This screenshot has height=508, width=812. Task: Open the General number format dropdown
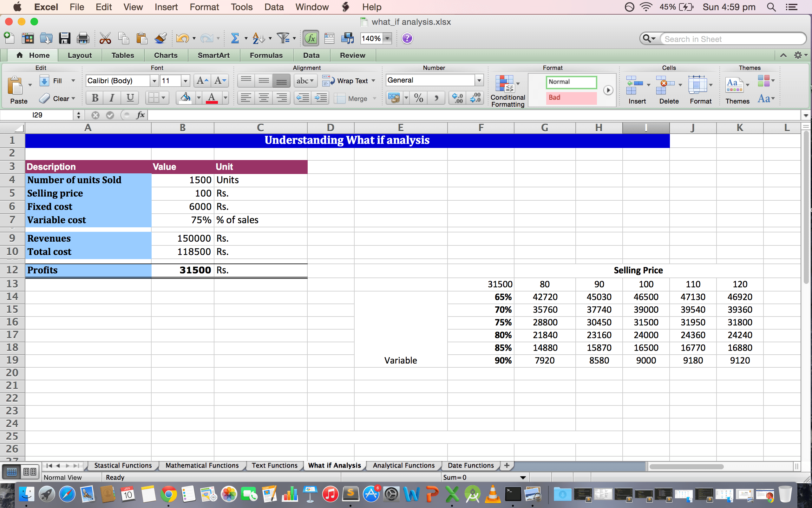[x=479, y=80]
